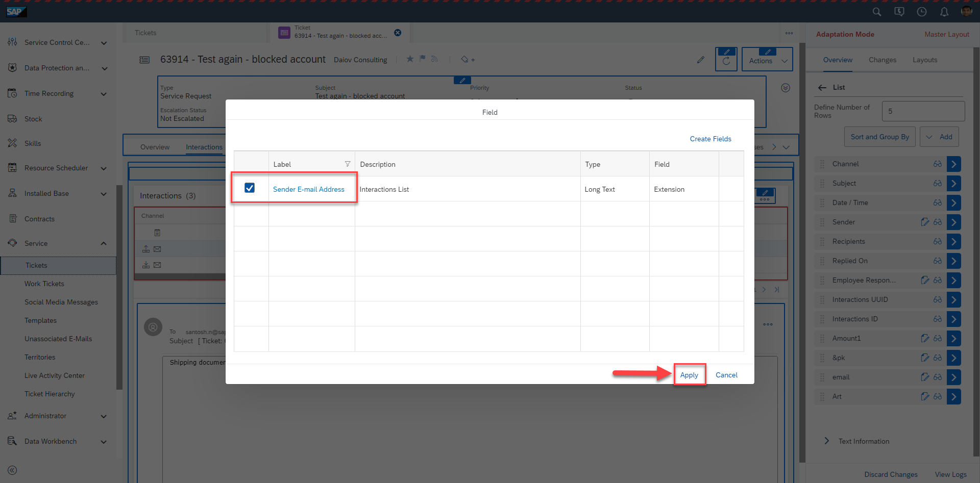Open Work Tickets in the sidebar

pos(44,284)
